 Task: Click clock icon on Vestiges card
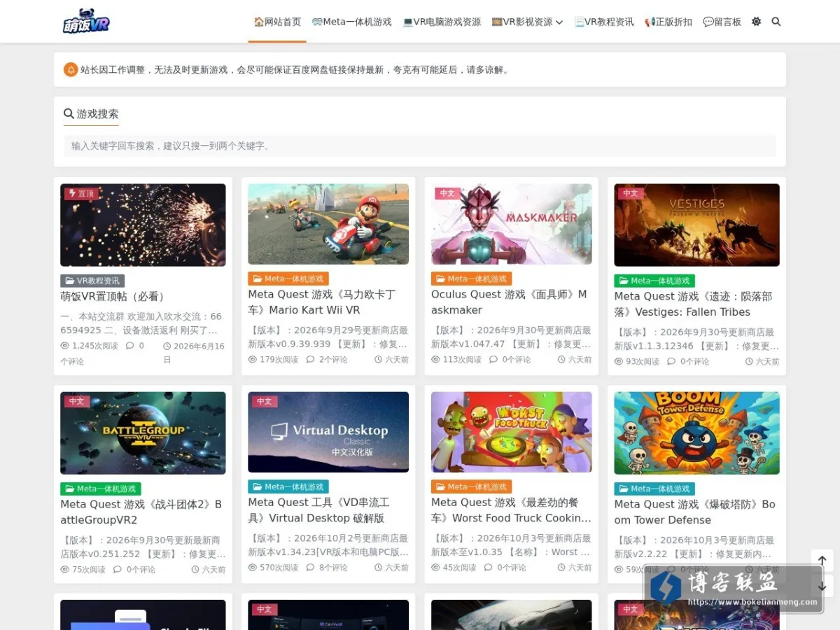(x=749, y=361)
